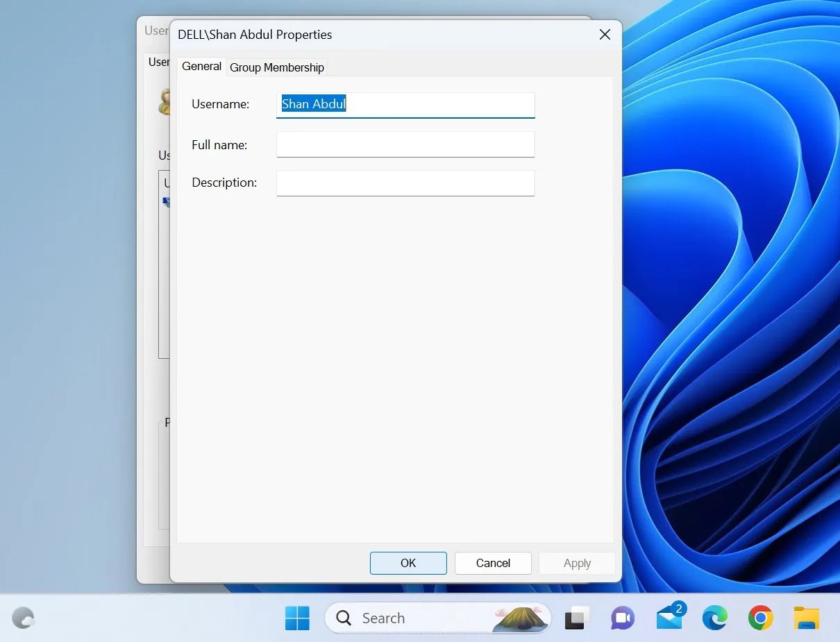The image size is (840, 642).
Task: Click the Description input field
Action: [405, 183]
